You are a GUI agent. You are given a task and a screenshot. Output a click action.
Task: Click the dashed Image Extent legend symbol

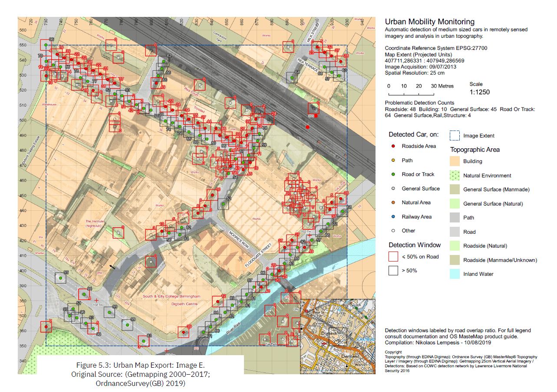[455, 136]
